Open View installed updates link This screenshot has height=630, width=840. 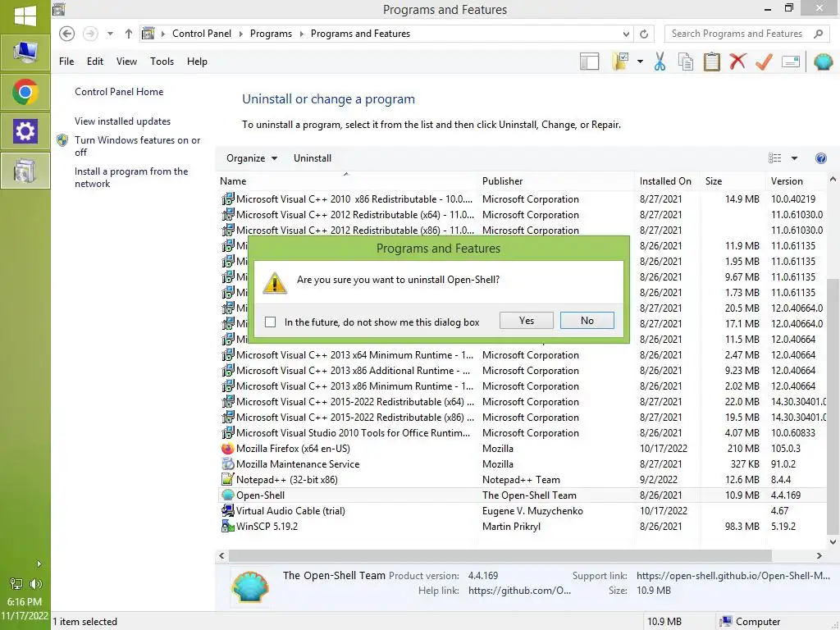[123, 121]
